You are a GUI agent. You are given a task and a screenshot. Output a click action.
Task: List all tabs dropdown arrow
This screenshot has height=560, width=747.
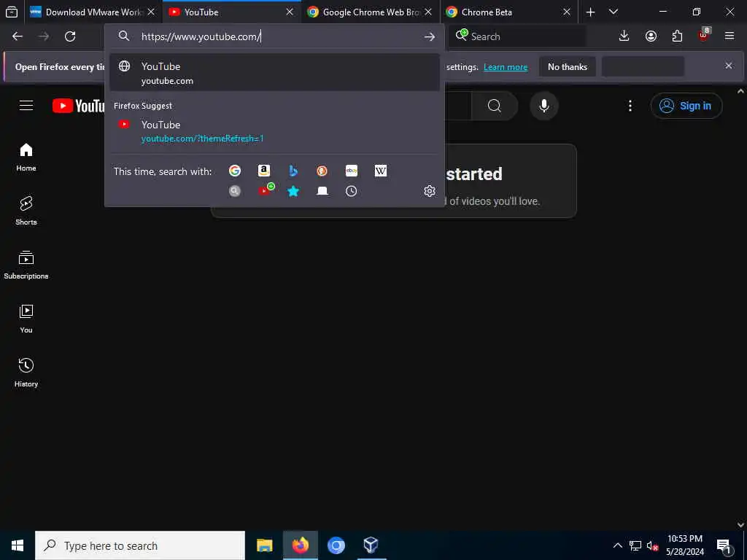point(614,12)
